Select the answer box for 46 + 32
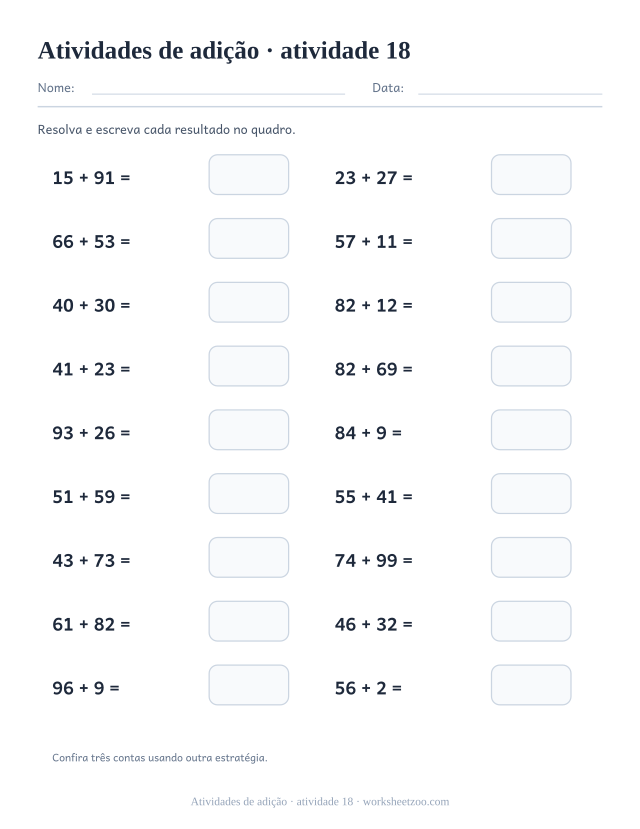 [531, 621]
